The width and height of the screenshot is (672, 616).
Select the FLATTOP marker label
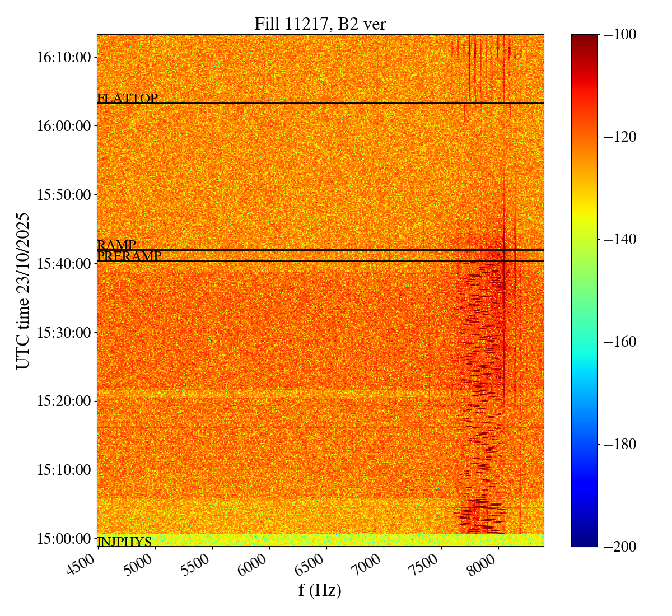128,99
